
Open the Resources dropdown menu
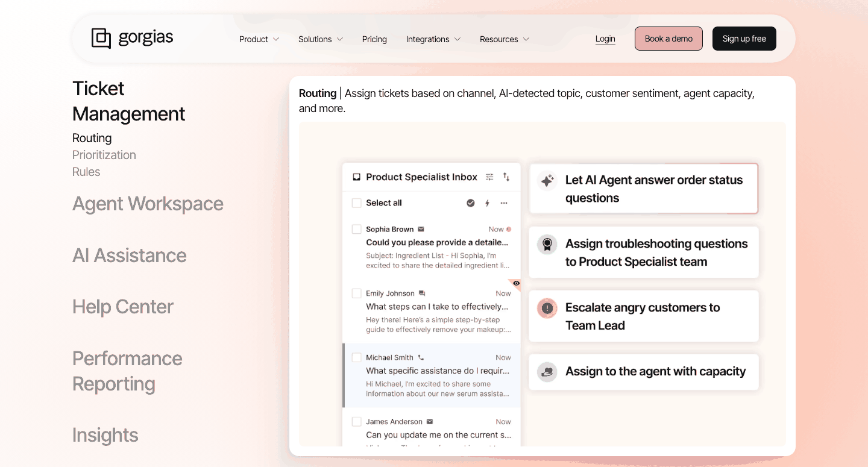pos(505,39)
